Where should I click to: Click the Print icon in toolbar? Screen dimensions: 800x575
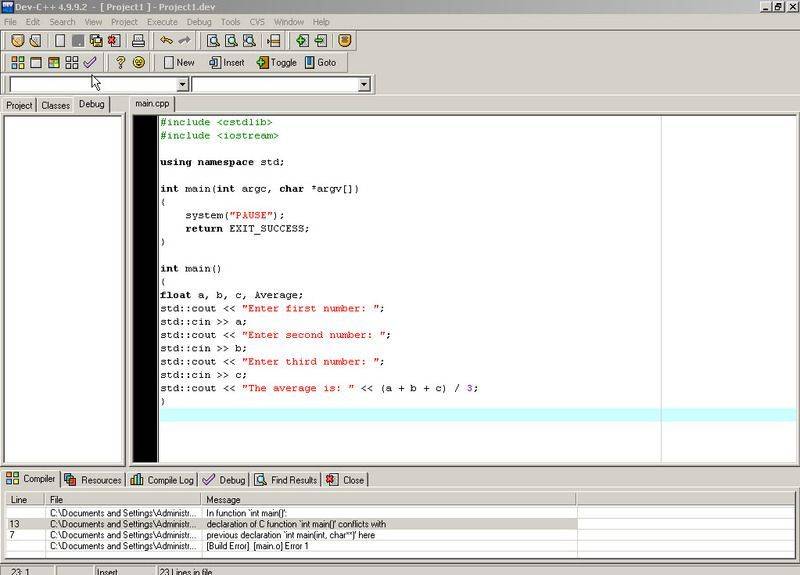[x=139, y=41]
